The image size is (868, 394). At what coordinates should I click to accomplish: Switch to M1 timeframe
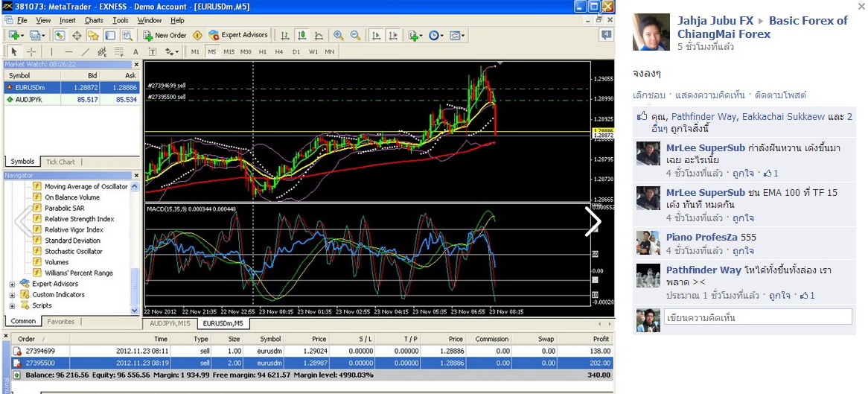point(195,51)
